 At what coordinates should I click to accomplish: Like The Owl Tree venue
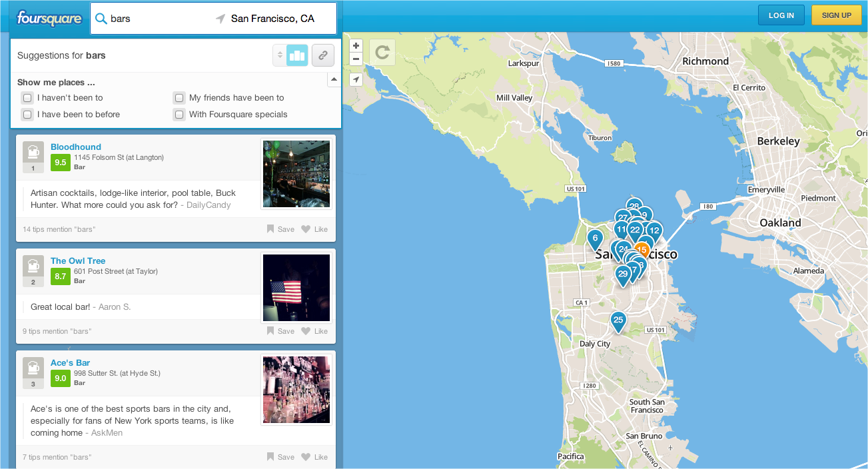(x=314, y=331)
